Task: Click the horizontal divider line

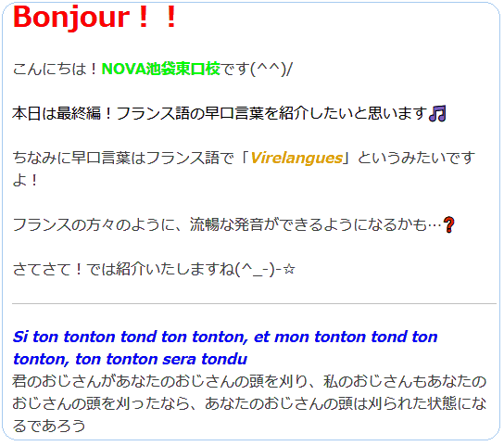Action: [x=254, y=303]
